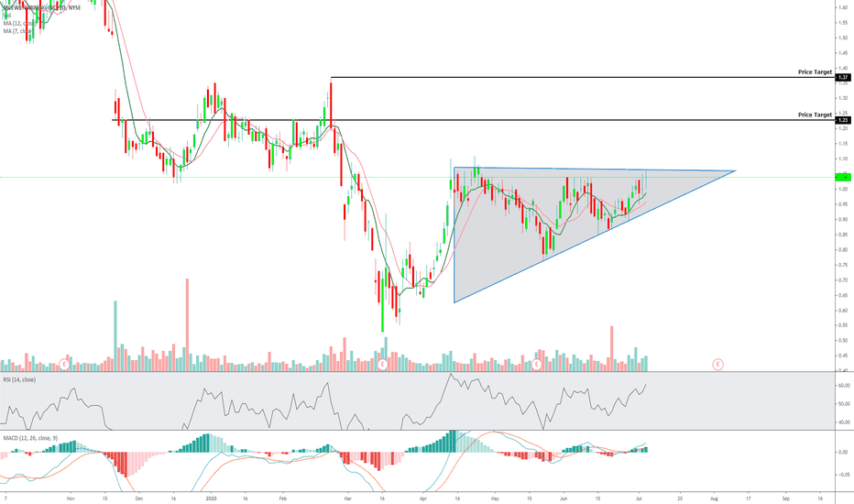Click the earnings marker below the late-May candles

(x=536, y=364)
